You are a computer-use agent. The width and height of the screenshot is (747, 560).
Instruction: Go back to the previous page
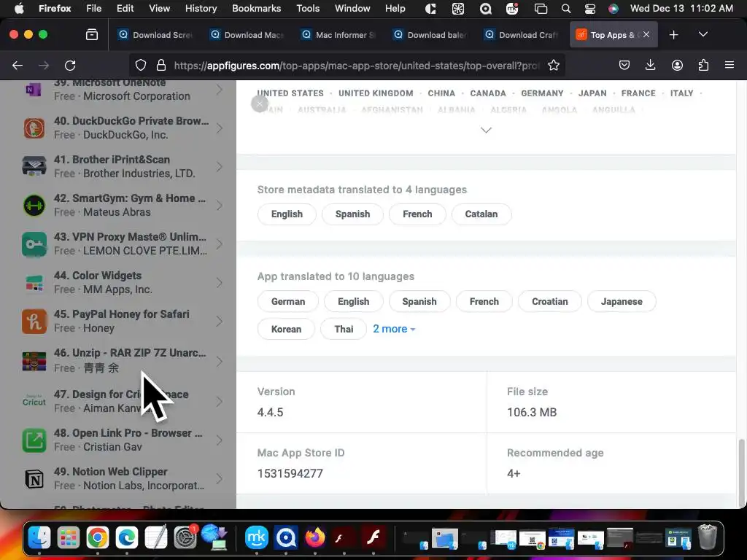[x=18, y=65]
